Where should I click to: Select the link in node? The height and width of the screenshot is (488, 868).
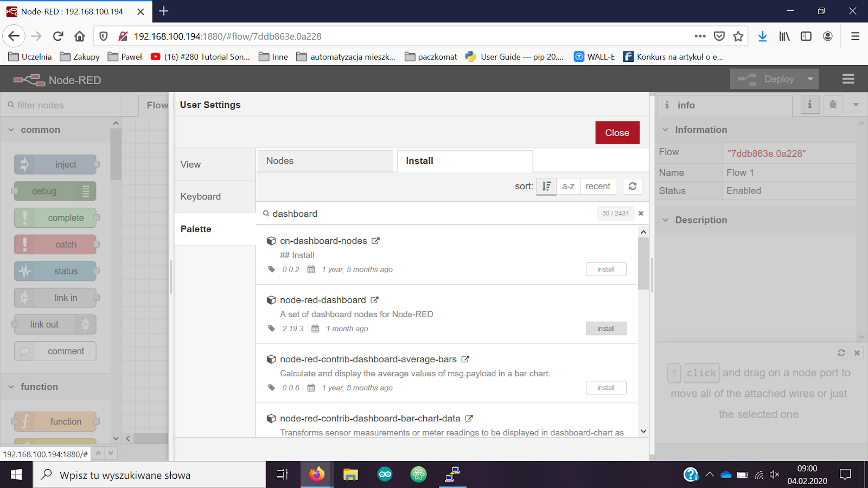click(x=55, y=298)
